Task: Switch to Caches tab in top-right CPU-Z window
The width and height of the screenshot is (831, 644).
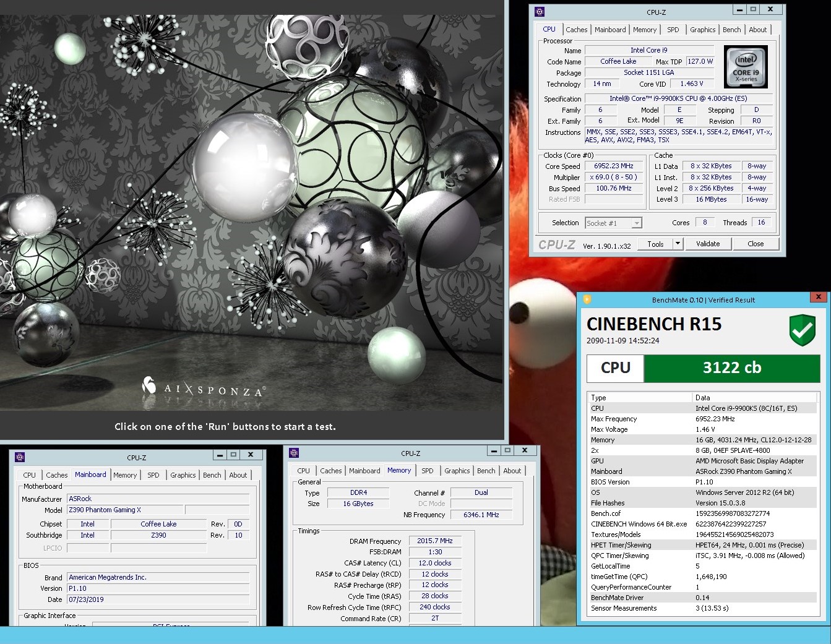Action: (576, 30)
